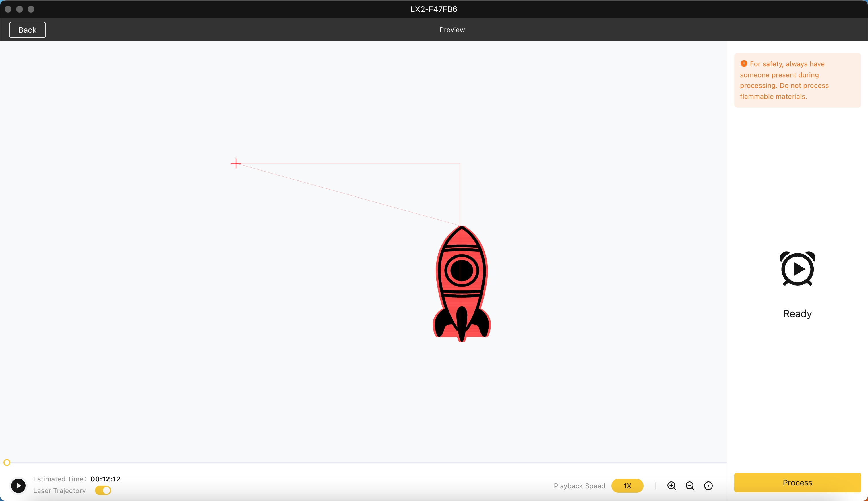The height and width of the screenshot is (501, 868).
Task: Toggle the Laser Trajectory switch
Action: pos(103,490)
